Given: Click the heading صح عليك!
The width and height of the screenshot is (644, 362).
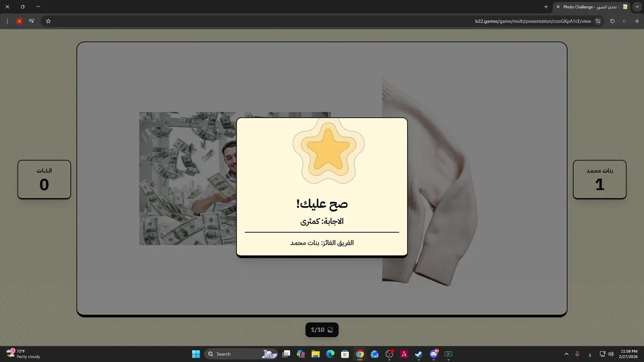Looking at the screenshot, I should click(x=322, y=204).
